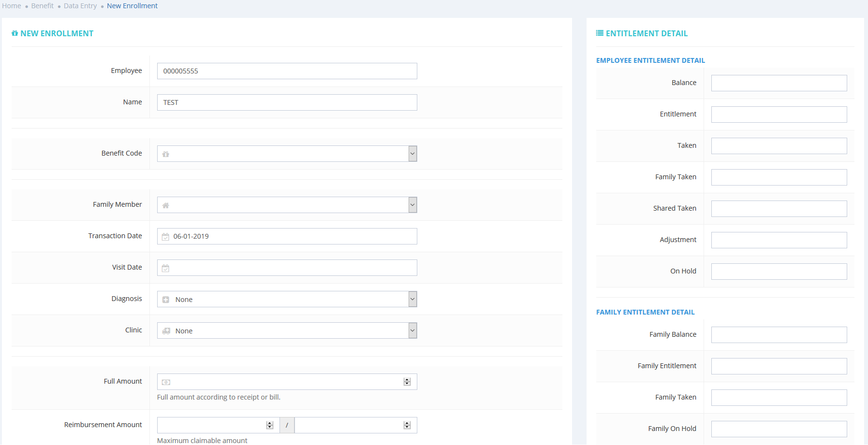Click the home icon in Family Member field
The height and width of the screenshot is (445, 868).
coord(166,205)
